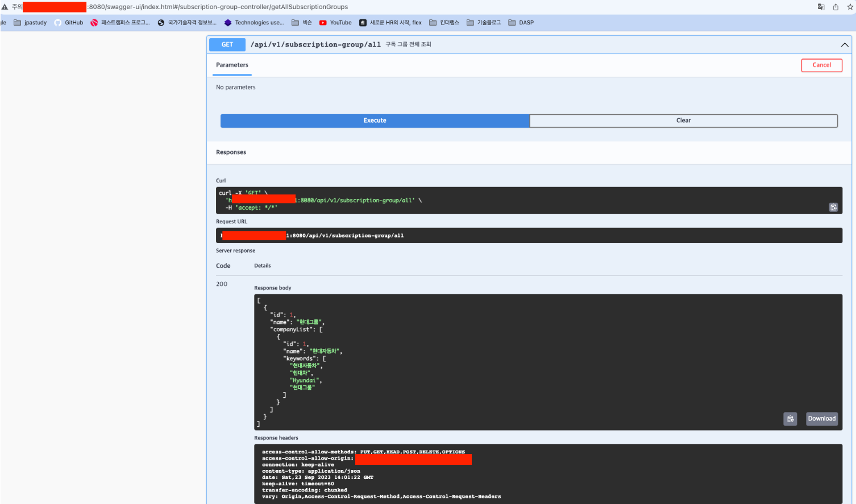Click the No parameters text
The width and height of the screenshot is (856, 504).
[x=236, y=88]
